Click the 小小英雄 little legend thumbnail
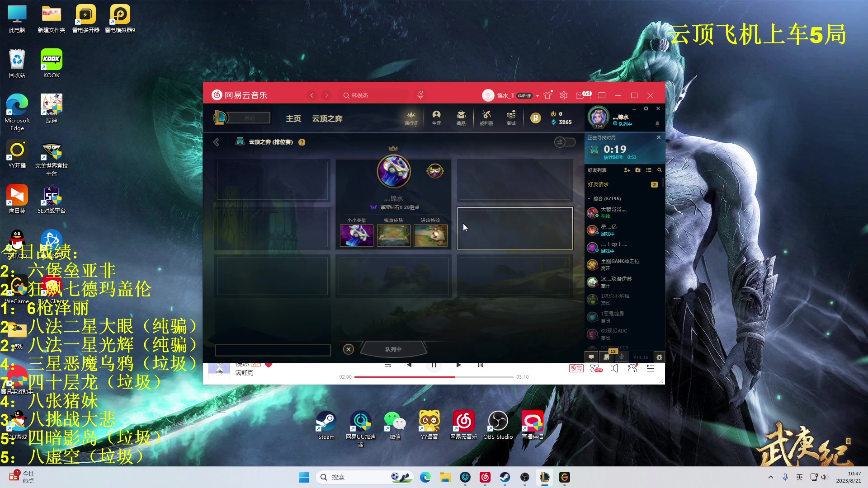868x488 pixels. 356,235
